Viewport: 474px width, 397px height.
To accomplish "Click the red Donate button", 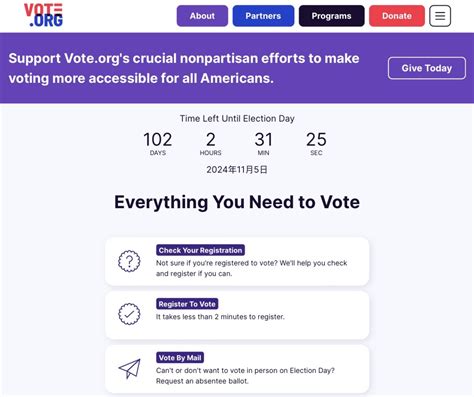I will click(x=397, y=16).
